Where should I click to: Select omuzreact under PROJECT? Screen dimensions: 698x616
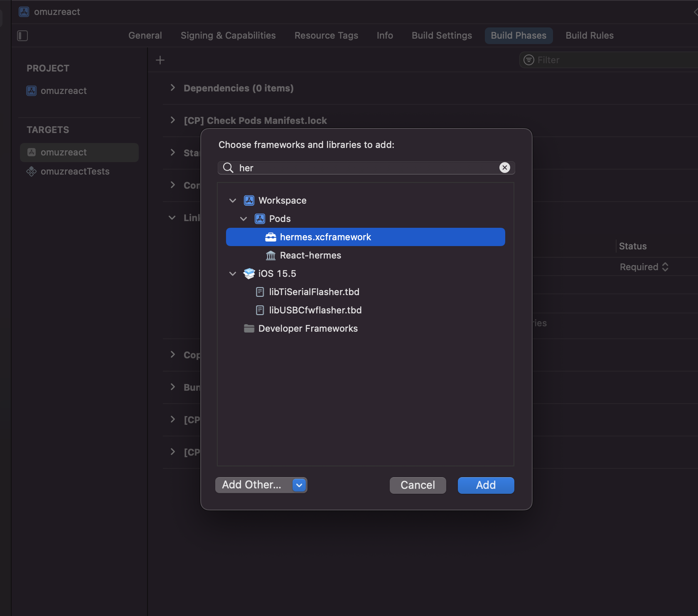coord(79,91)
